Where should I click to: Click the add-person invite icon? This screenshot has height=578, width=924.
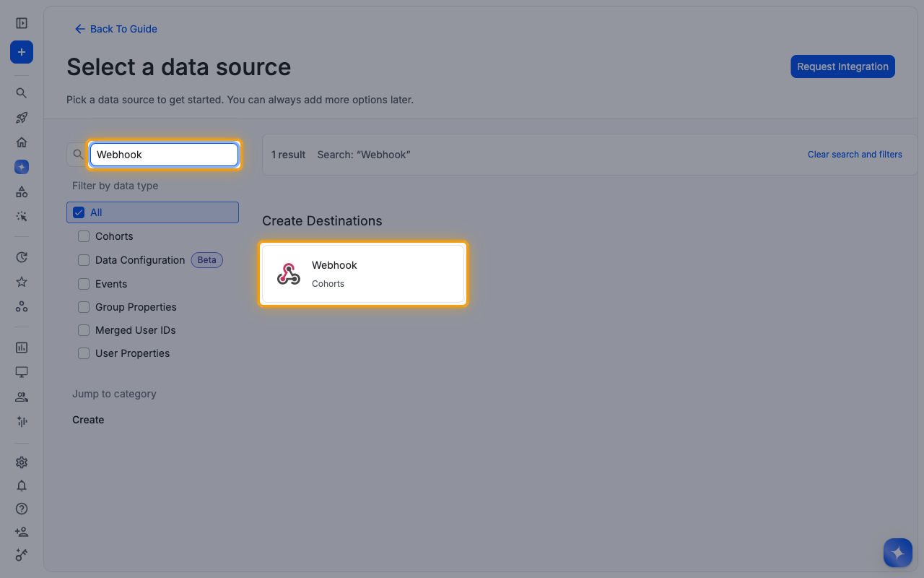22,532
